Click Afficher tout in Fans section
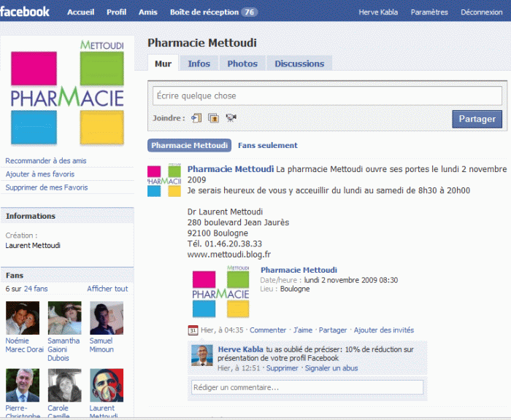Image resolution: width=511 pixels, height=420 pixels. click(107, 289)
